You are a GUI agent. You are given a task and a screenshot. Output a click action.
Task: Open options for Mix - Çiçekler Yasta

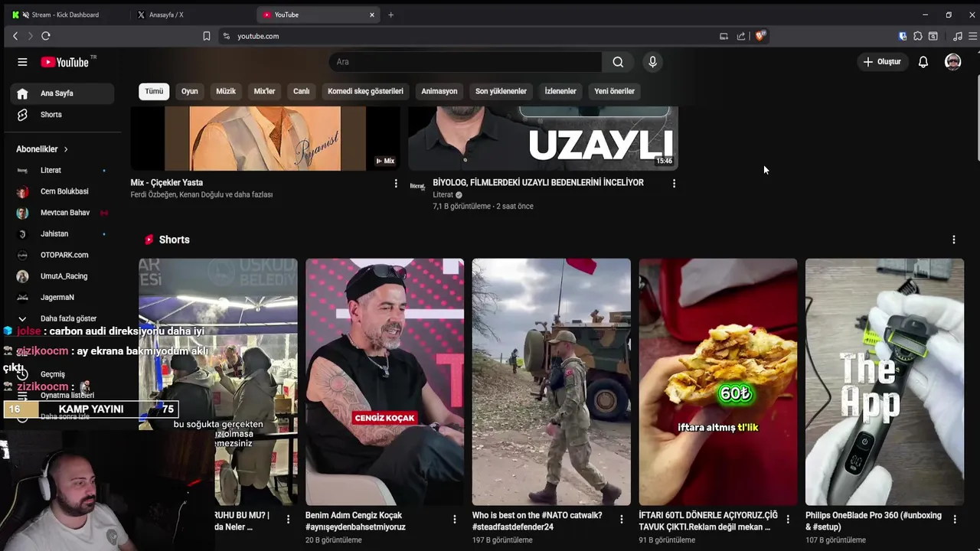coord(396,184)
